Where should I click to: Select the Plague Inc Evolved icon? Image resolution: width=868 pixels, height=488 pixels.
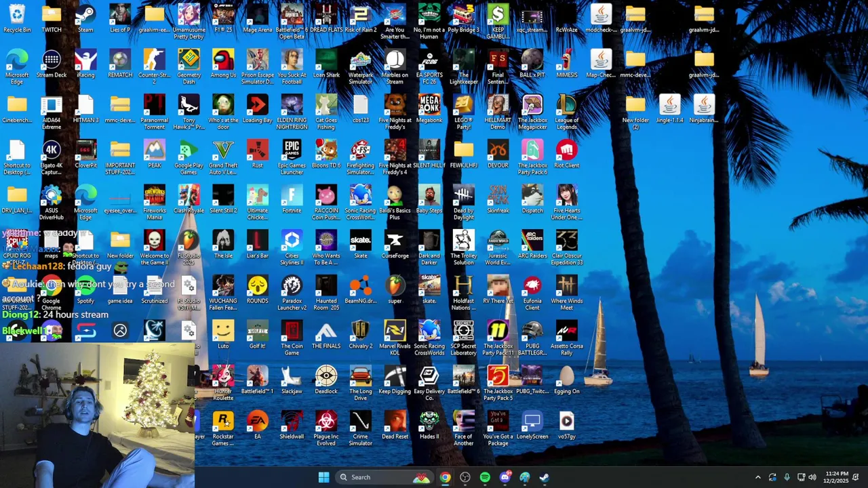(x=326, y=428)
